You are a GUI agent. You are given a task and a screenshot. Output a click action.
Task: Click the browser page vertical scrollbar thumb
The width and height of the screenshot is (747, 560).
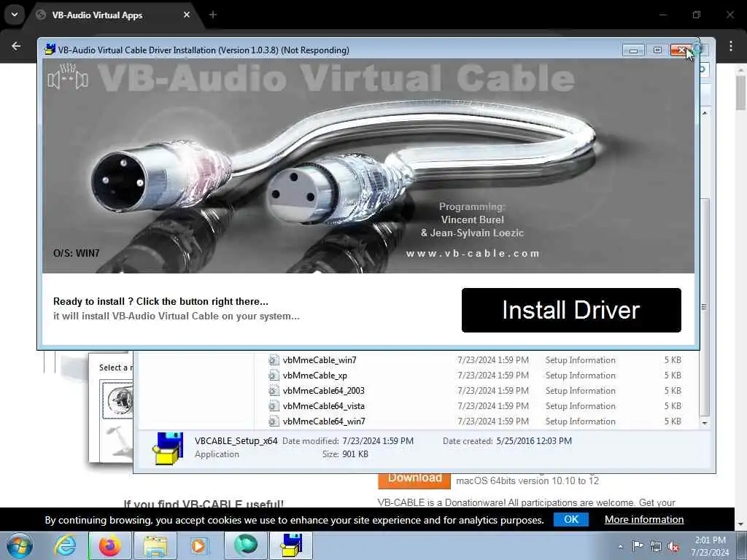(741, 93)
